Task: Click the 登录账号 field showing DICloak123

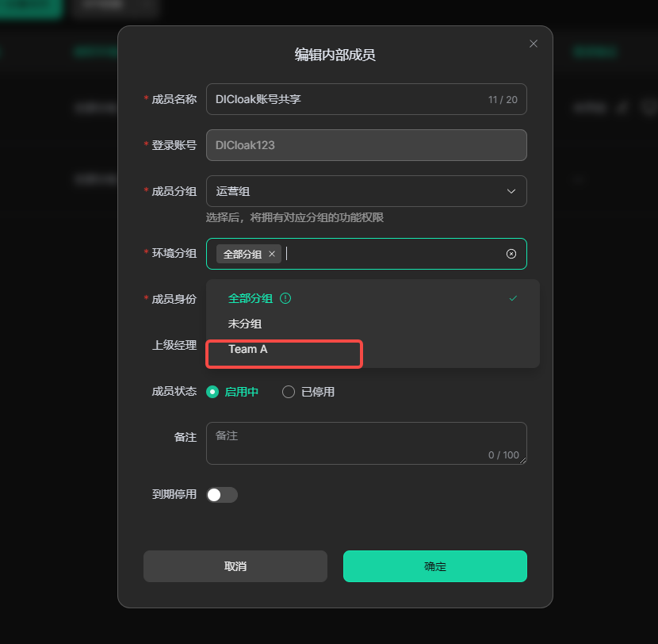Action: 366,145
